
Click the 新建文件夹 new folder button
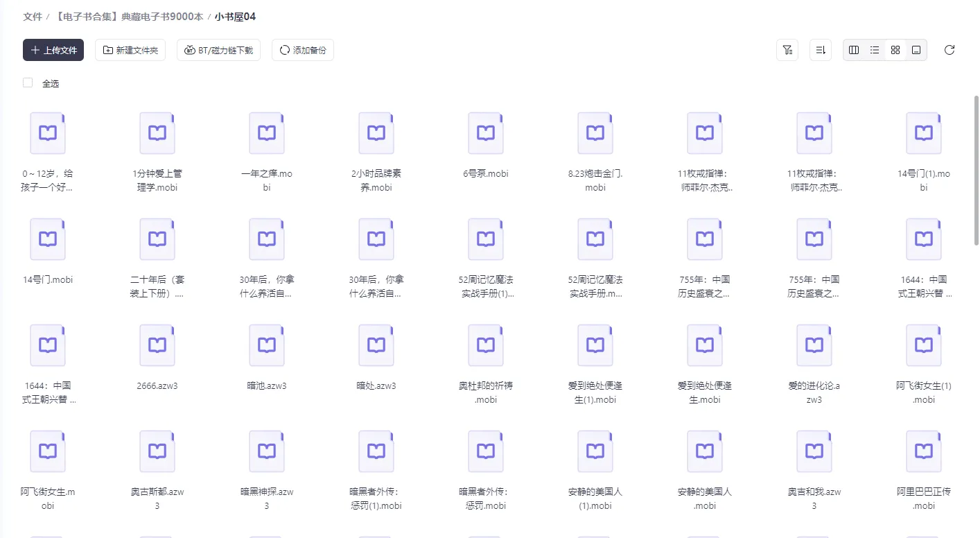(130, 50)
